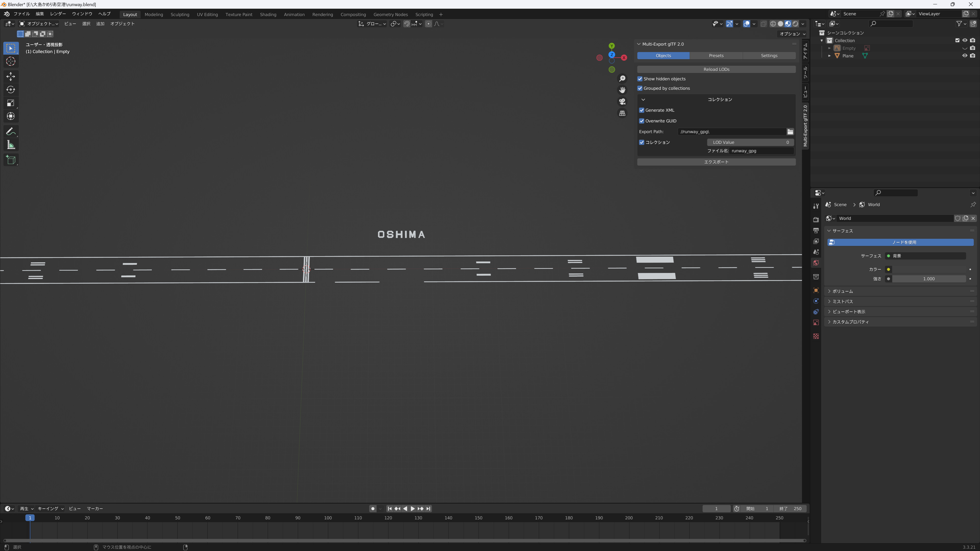Image resolution: width=980 pixels, height=551 pixels.
Task: Expand the Empty object in outliner
Action: click(829, 48)
